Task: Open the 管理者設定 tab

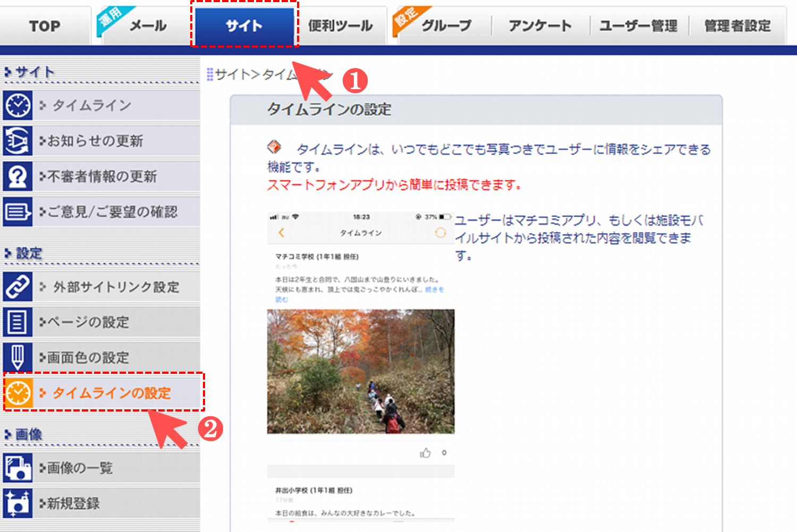Action: click(737, 25)
